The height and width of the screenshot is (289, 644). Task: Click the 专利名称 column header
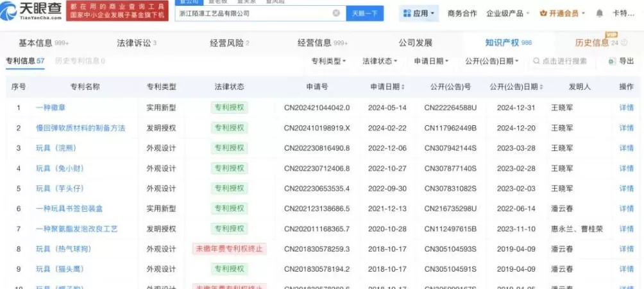[85, 87]
